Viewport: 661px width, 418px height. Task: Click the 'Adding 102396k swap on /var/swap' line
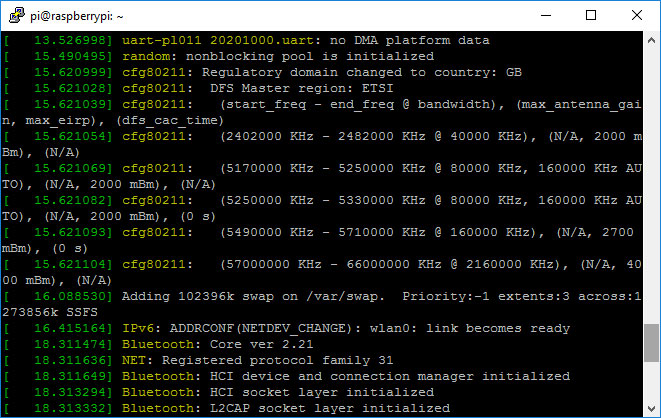[x=300, y=297]
